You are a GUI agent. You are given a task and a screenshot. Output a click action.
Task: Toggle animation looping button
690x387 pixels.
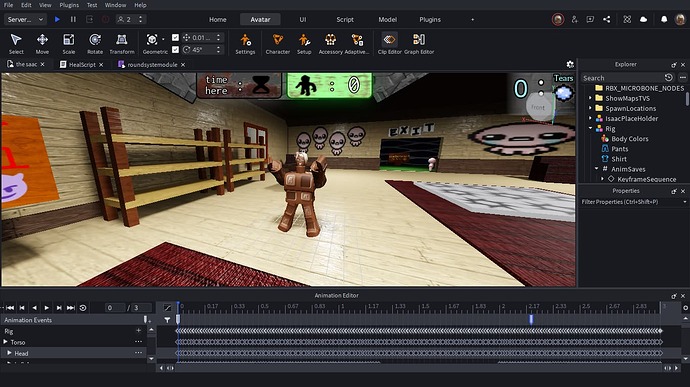point(83,308)
